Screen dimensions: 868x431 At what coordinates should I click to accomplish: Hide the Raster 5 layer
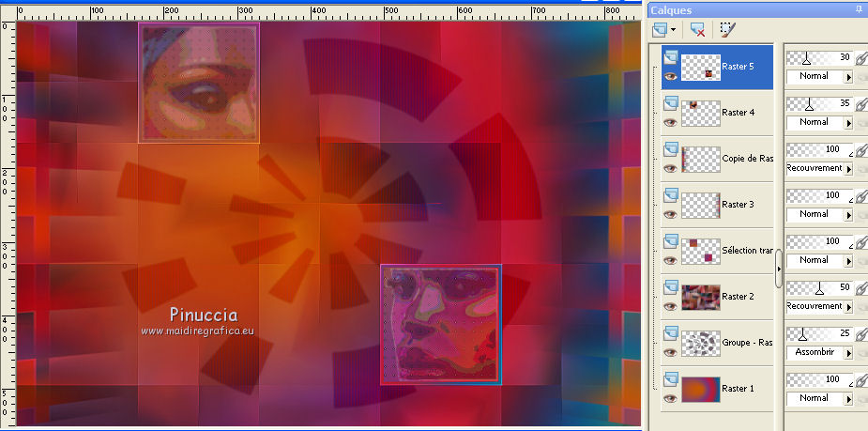[x=670, y=76]
